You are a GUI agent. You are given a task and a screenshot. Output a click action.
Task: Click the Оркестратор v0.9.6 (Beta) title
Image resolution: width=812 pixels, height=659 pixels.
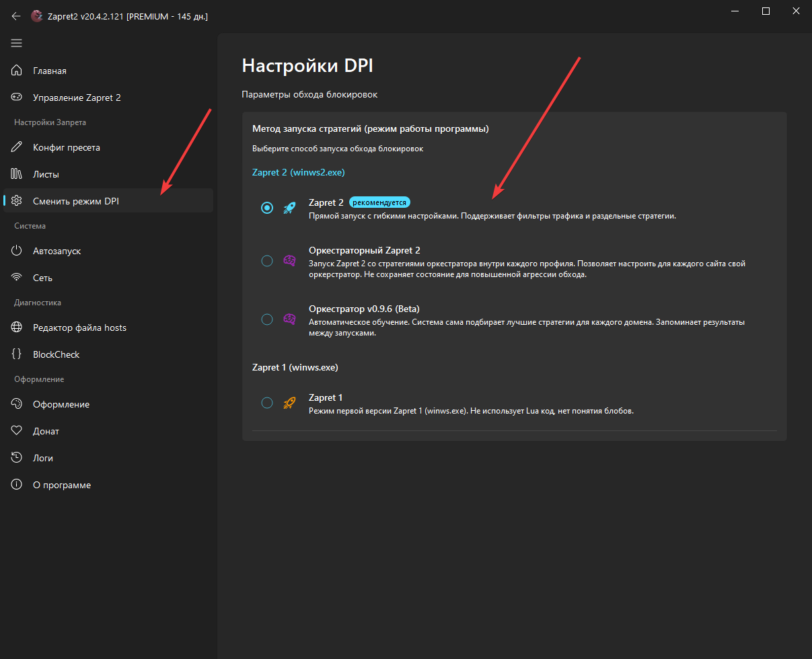click(x=364, y=309)
